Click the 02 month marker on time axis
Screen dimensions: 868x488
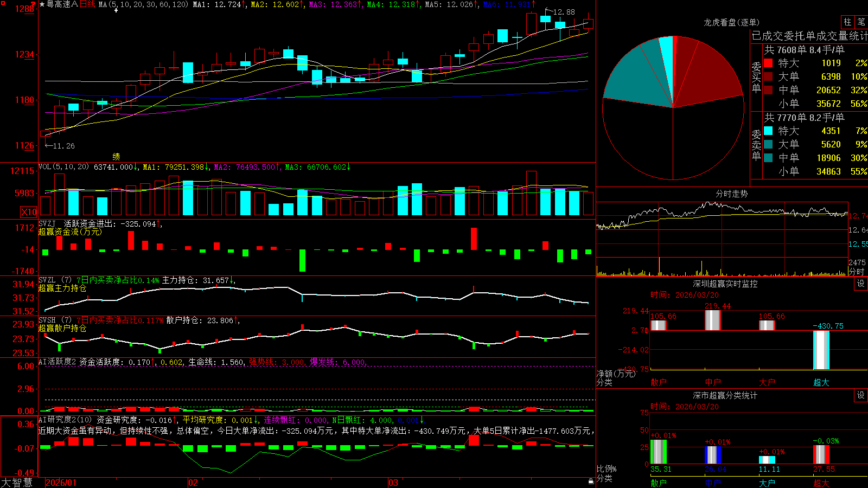coord(193,483)
